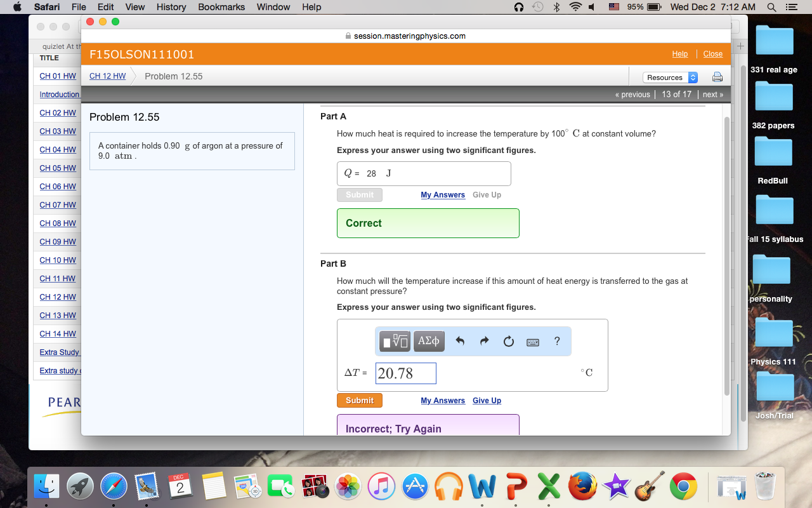This screenshot has height=508, width=812.
Task: Open the File menu in menu bar
Action: pos(79,7)
